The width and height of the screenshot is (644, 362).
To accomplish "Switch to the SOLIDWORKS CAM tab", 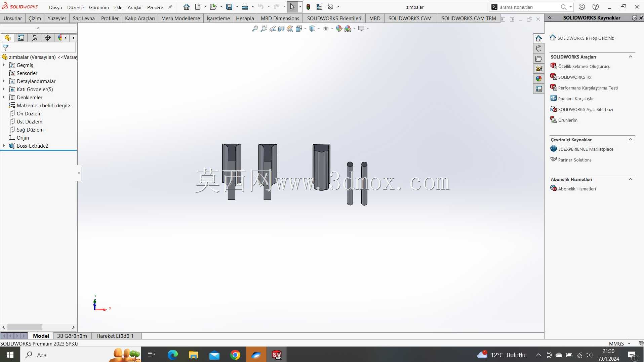I will coord(410,18).
